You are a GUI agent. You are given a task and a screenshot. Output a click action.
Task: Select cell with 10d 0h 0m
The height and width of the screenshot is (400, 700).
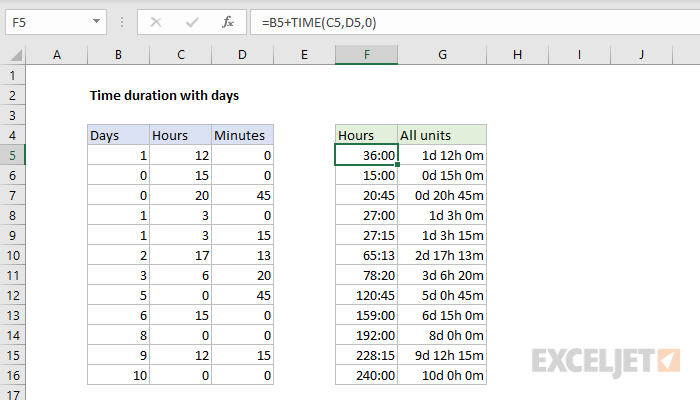point(442,375)
